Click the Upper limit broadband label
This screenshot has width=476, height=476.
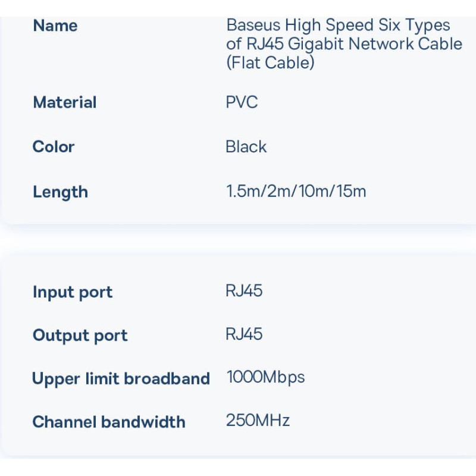click(121, 379)
